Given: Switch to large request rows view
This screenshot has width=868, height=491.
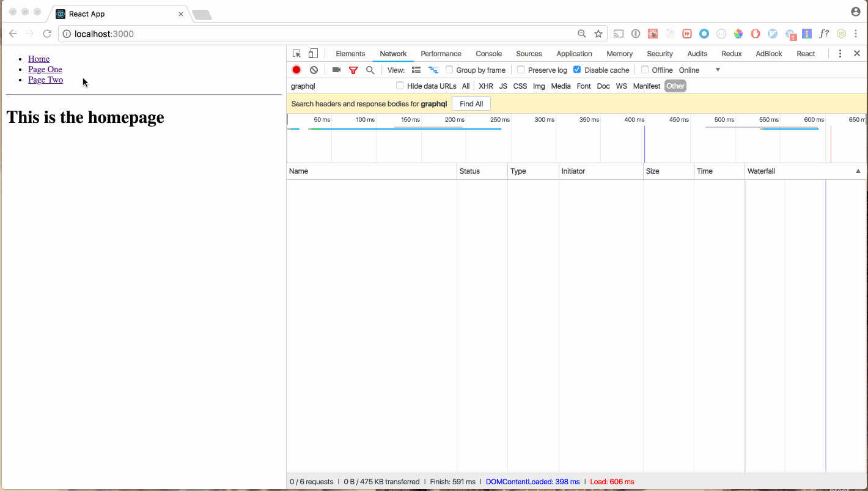Looking at the screenshot, I should 416,70.
